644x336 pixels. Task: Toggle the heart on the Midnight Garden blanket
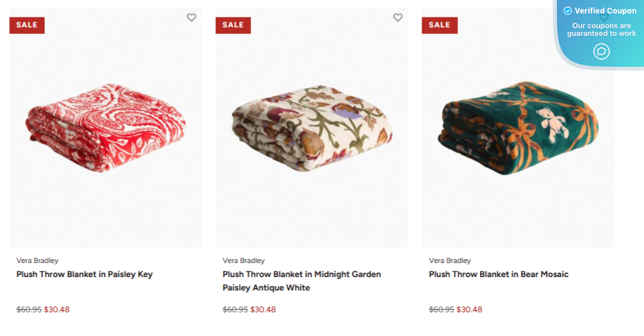[x=398, y=18]
